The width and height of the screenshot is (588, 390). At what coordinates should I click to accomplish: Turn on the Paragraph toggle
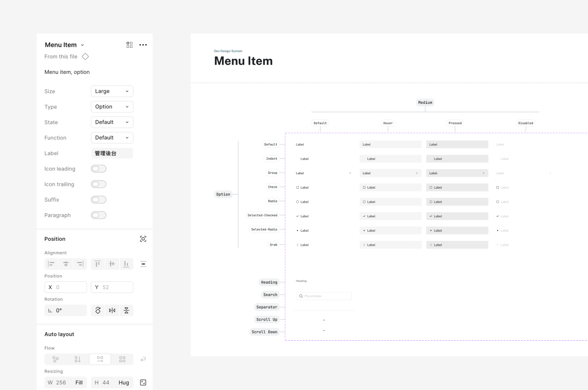click(98, 215)
